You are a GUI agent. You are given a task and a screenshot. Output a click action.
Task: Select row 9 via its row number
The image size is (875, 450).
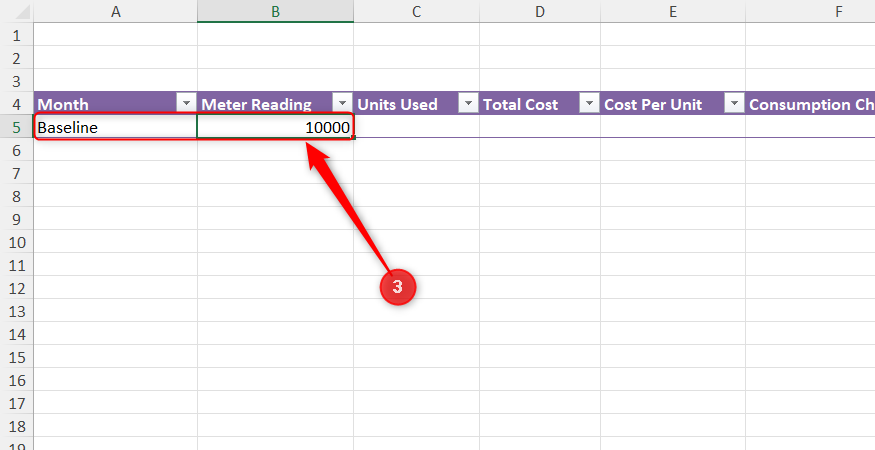[17, 218]
